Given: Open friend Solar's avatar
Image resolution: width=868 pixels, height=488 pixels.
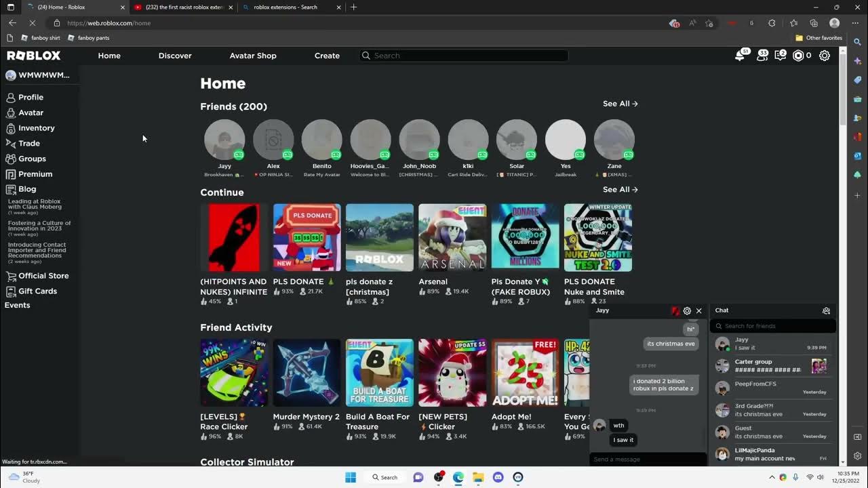Looking at the screenshot, I should tap(517, 140).
